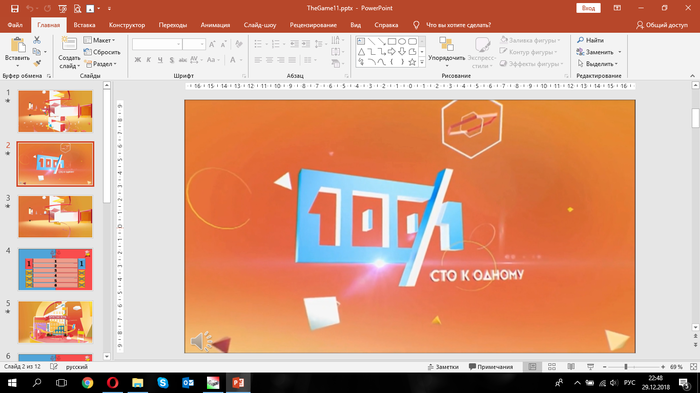
Task: Open the Arrange (Упорядочить) tool
Action: pyautogui.click(x=446, y=52)
